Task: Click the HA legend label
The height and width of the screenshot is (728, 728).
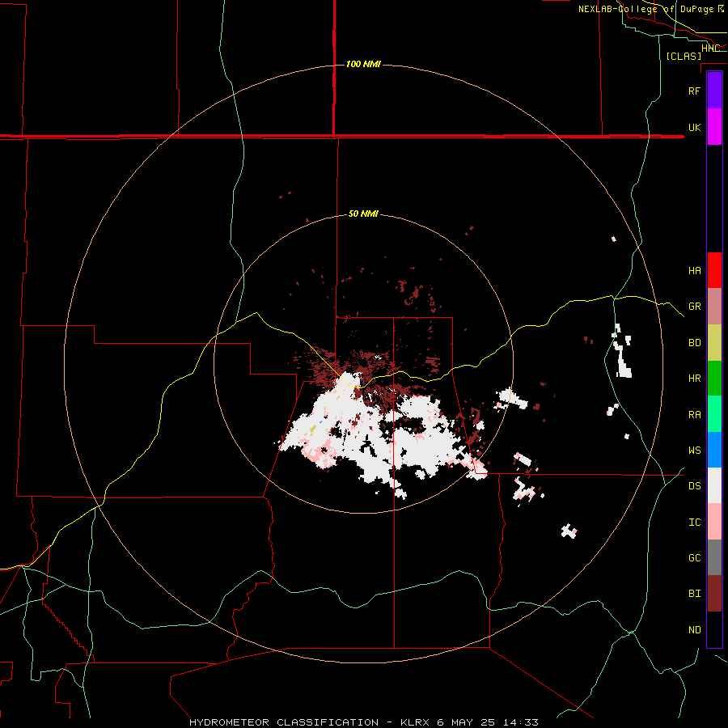Action: [694, 270]
